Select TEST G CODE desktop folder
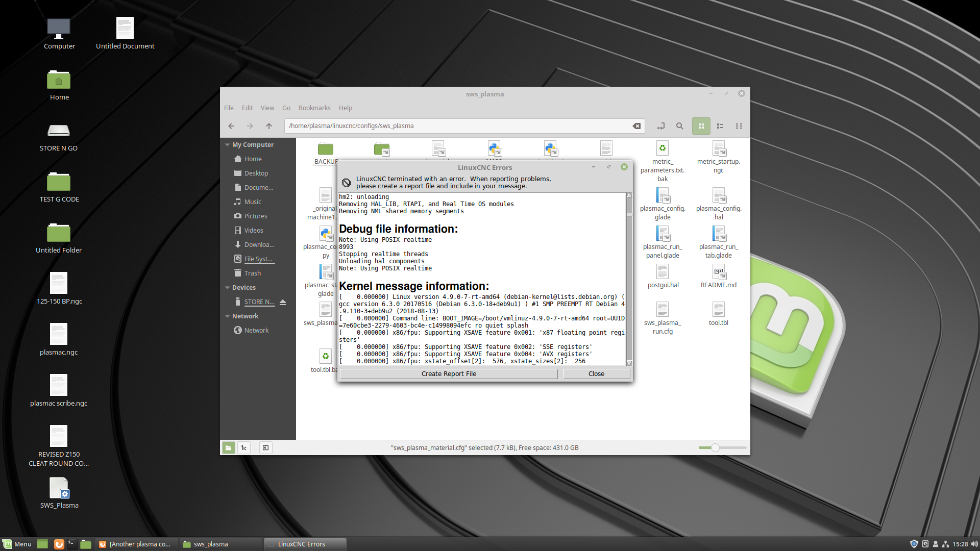 coord(59,187)
